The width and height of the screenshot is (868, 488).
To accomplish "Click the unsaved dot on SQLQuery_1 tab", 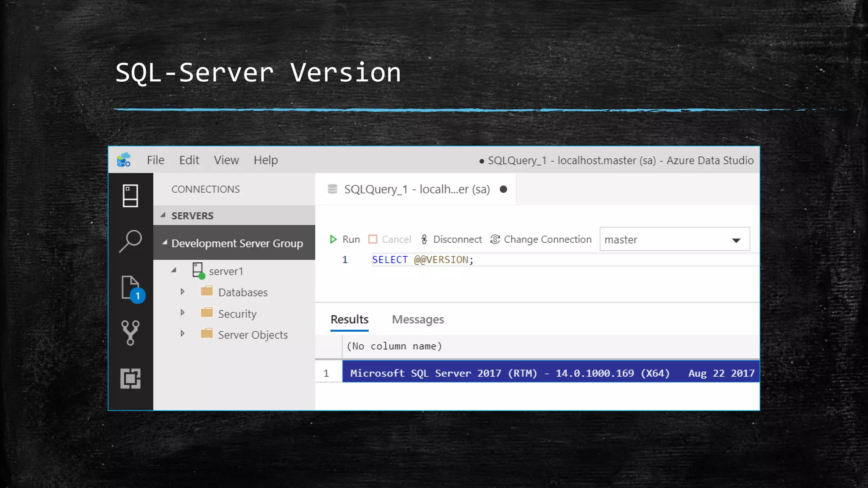I will 504,189.
